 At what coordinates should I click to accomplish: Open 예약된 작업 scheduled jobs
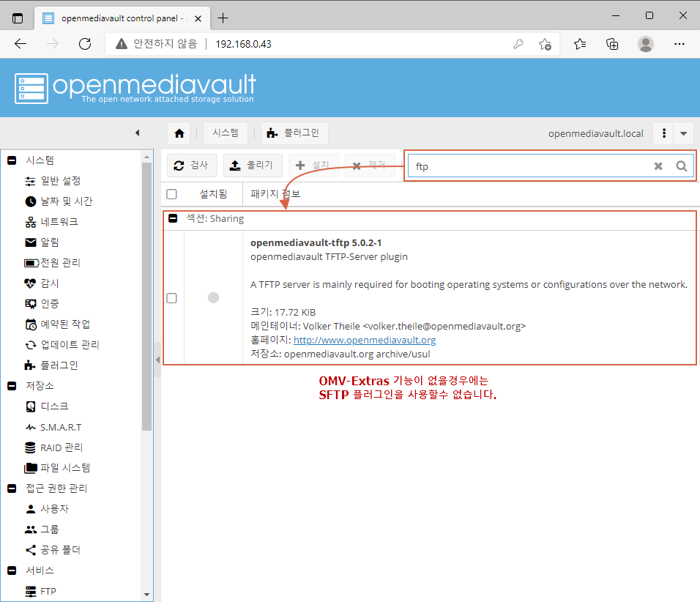point(58,324)
